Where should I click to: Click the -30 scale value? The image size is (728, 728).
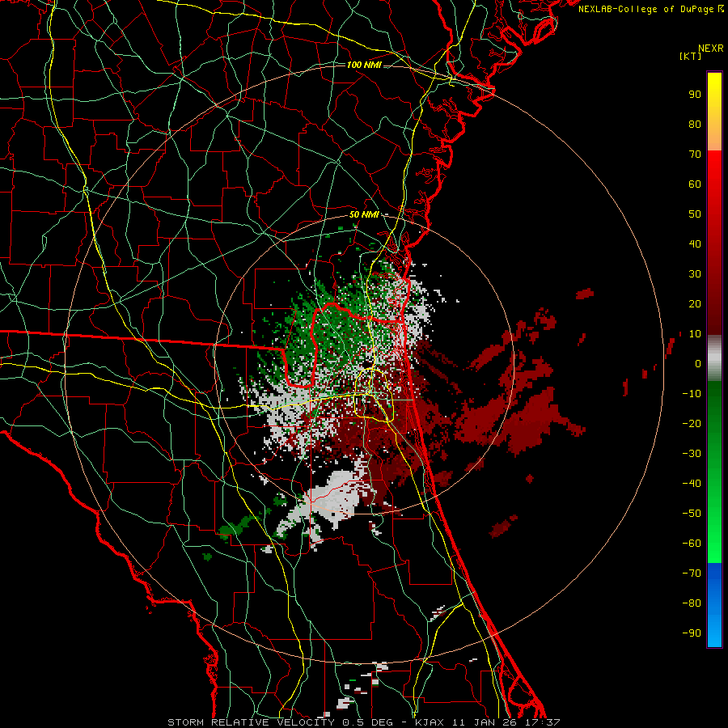click(x=692, y=454)
